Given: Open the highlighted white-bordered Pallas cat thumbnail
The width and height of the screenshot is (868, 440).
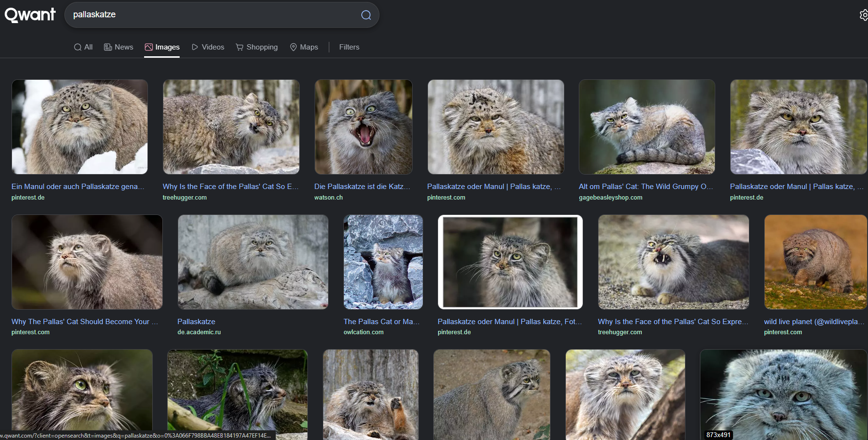Looking at the screenshot, I should [x=510, y=262].
